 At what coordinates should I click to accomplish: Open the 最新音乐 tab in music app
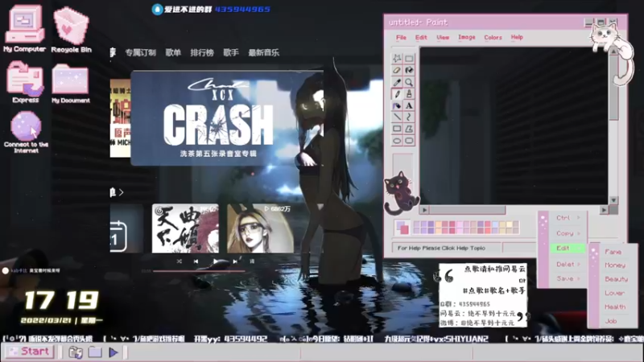(x=264, y=52)
